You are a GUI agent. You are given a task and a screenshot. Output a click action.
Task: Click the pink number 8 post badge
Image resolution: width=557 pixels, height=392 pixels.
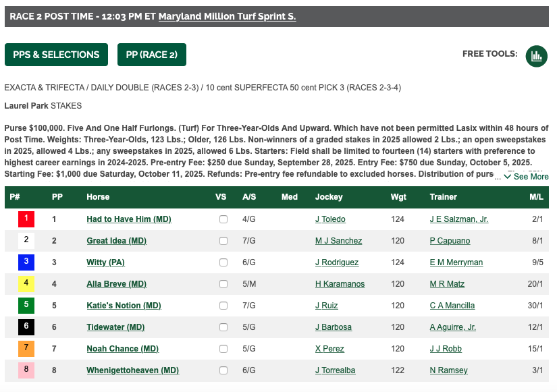click(26, 370)
